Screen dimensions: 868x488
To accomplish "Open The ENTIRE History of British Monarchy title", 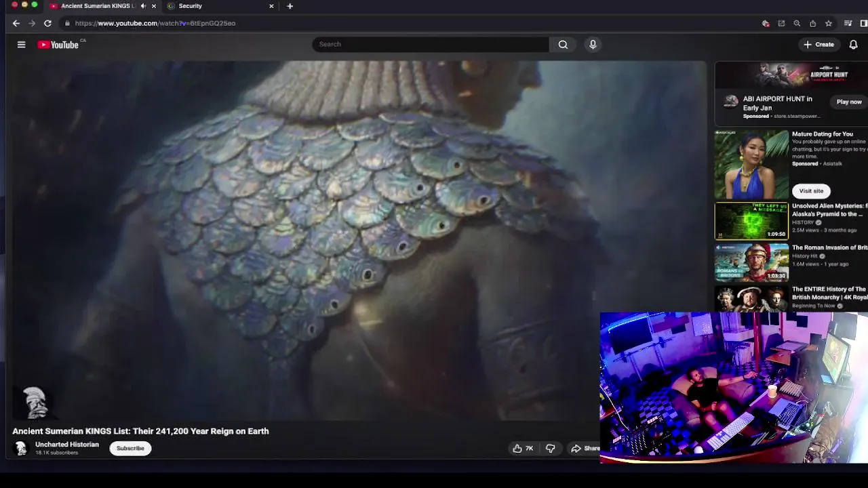I will click(830, 293).
